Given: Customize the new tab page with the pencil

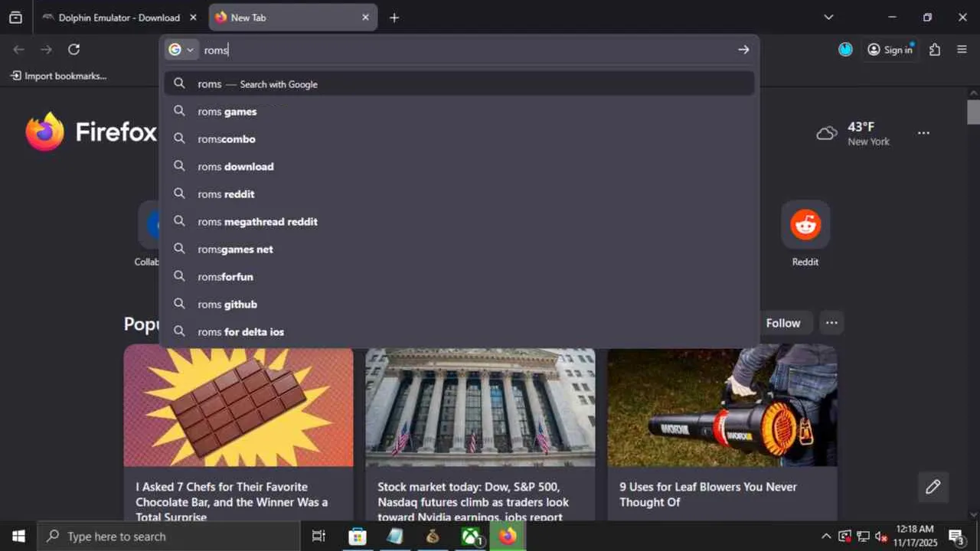Looking at the screenshot, I should 933,487.
